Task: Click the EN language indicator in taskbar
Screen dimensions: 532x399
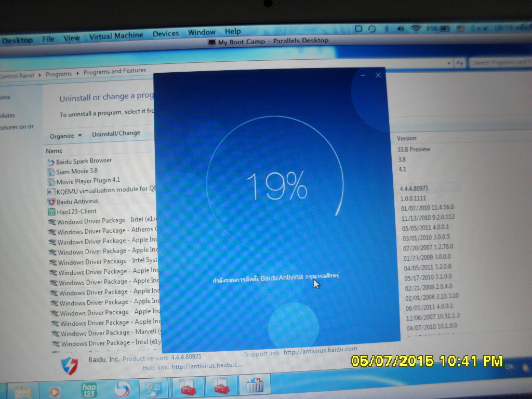Action: (x=509, y=366)
